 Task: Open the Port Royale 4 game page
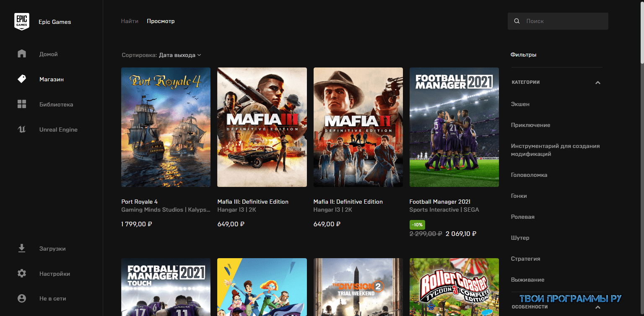coord(166,127)
